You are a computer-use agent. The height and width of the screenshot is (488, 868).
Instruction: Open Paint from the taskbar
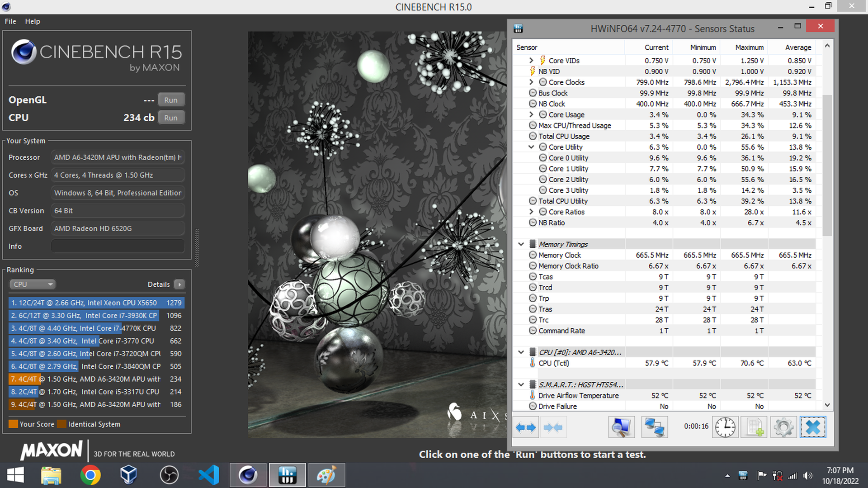coord(326,475)
